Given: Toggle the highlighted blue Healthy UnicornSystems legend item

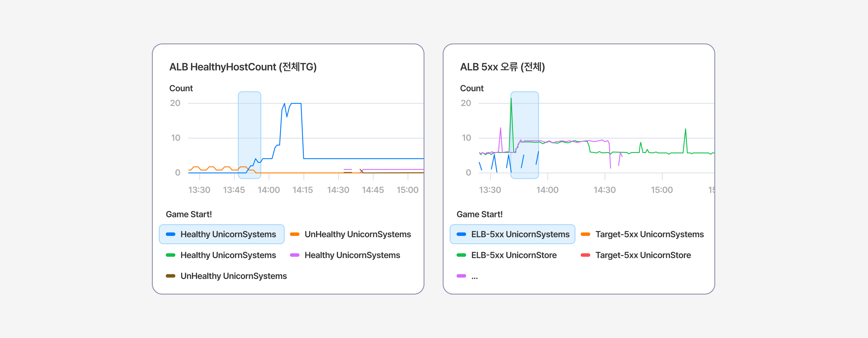Looking at the screenshot, I should (x=221, y=234).
